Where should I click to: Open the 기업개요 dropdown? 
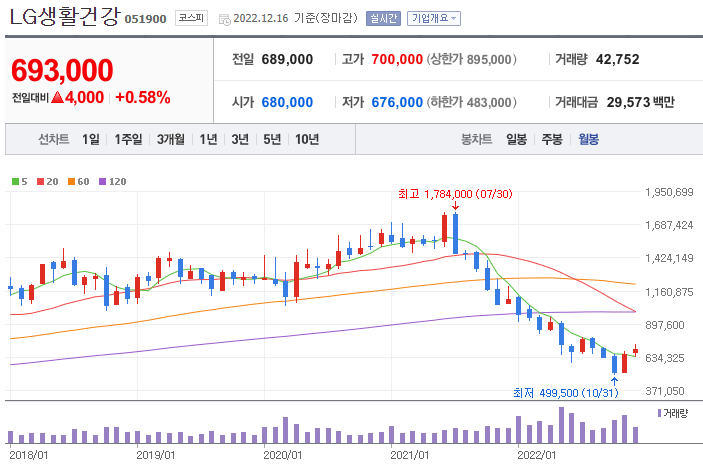click(434, 18)
